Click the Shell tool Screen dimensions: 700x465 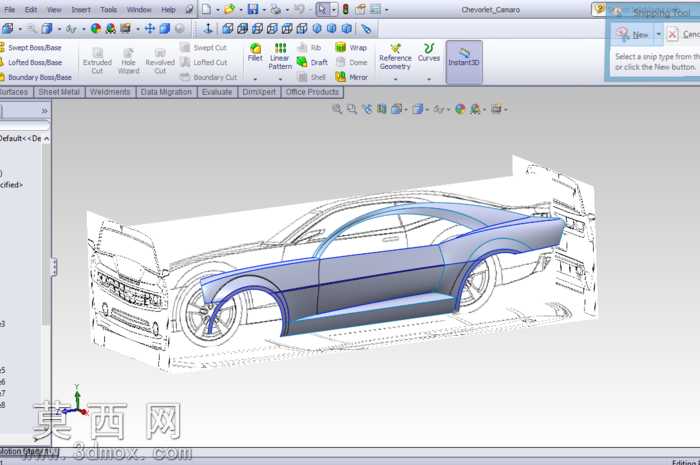click(x=312, y=77)
